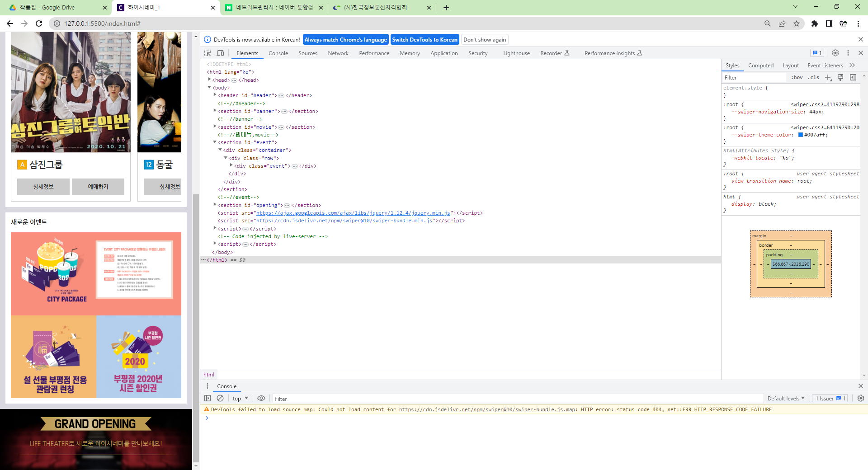The width and height of the screenshot is (868, 470).
Task: Close the DevTools language notification bar
Action: pos(860,40)
